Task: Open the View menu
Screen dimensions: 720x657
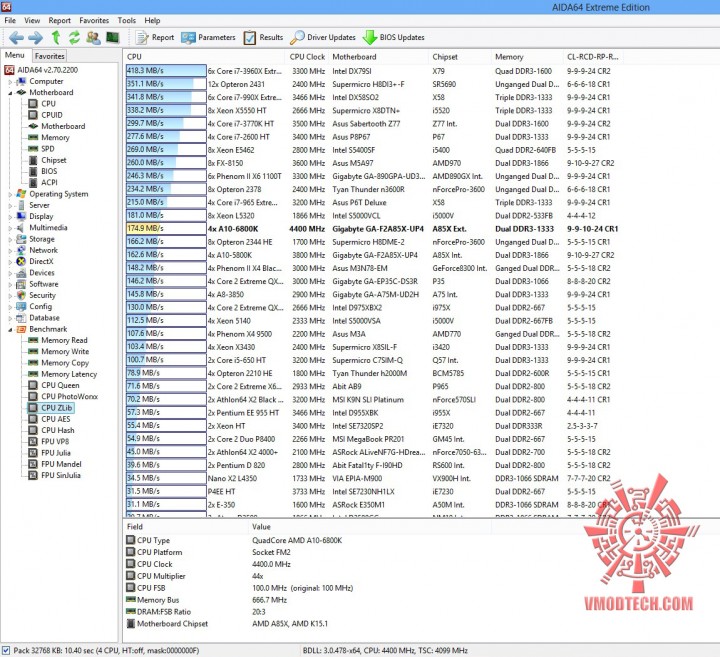Action: 32,20
